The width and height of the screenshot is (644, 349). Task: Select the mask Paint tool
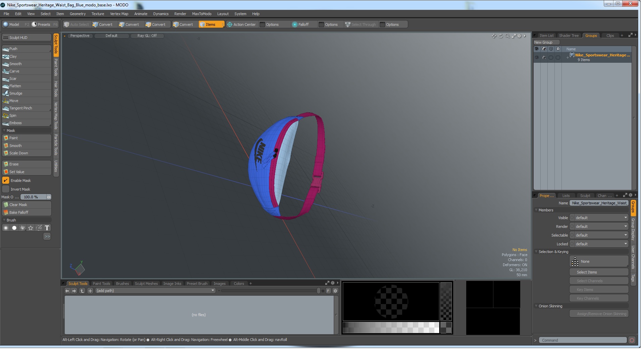(x=26, y=138)
